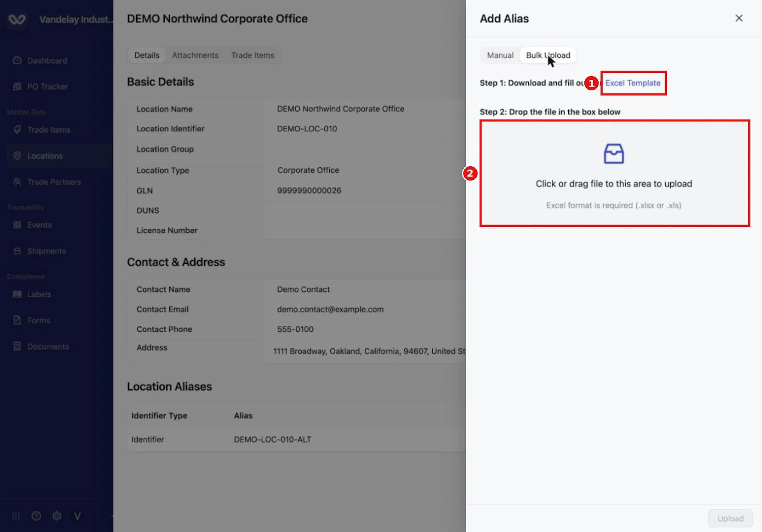
Task: Click the Alias column header
Action: point(243,416)
